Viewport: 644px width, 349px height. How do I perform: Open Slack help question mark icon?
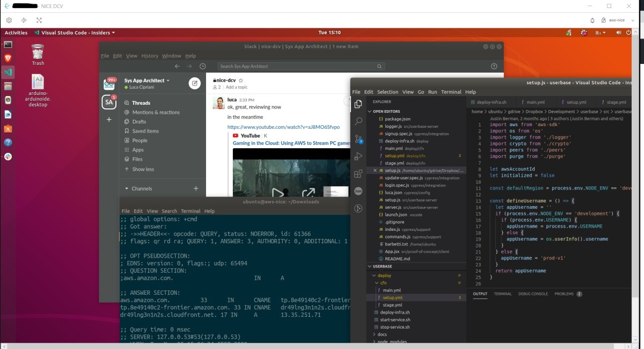pos(494,67)
